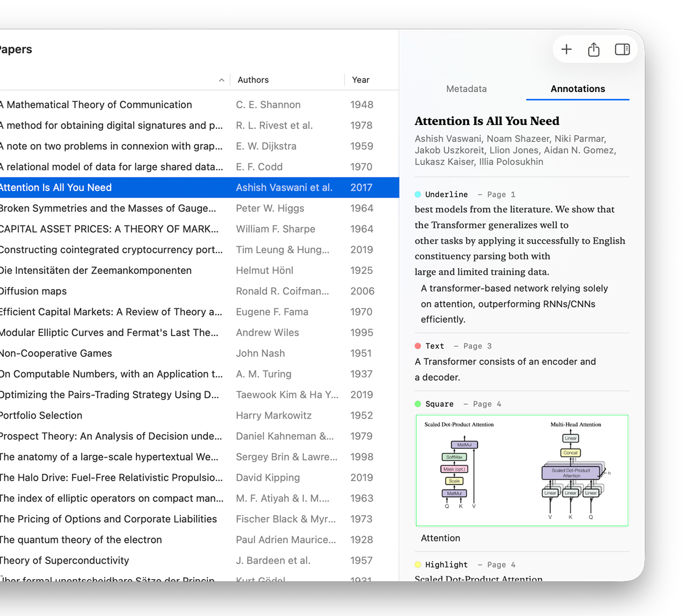Sort by the Authors column header
Image resolution: width=688 pixels, height=616 pixels.
tap(253, 80)
